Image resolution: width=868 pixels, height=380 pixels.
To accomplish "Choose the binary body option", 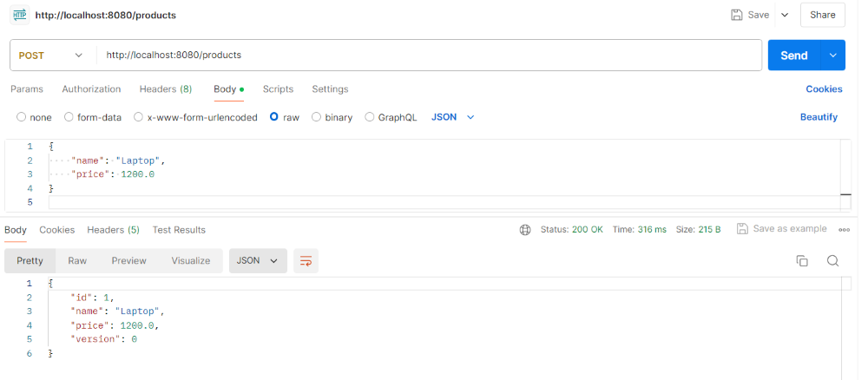I will pyautogui.click(x=317, y=117).
